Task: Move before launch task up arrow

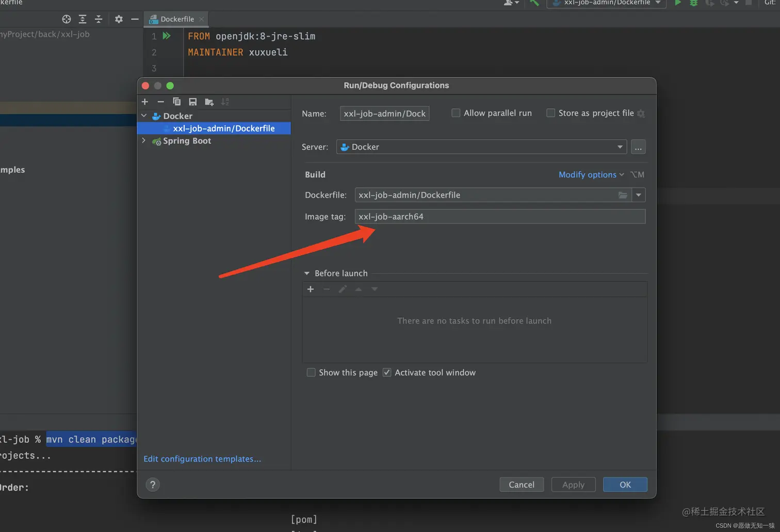Action: click(359, 289)
